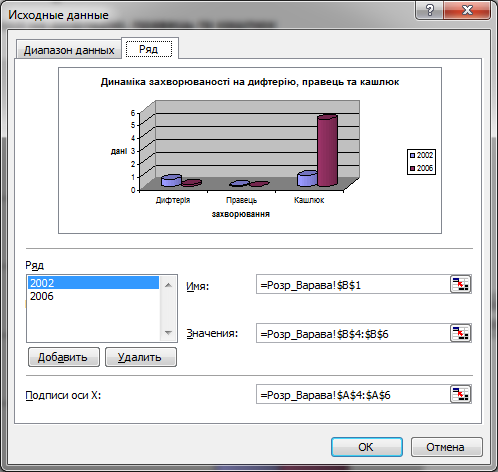Click the 2002 legend entry in preview
The image size is (498, 472).
point(421,155)
